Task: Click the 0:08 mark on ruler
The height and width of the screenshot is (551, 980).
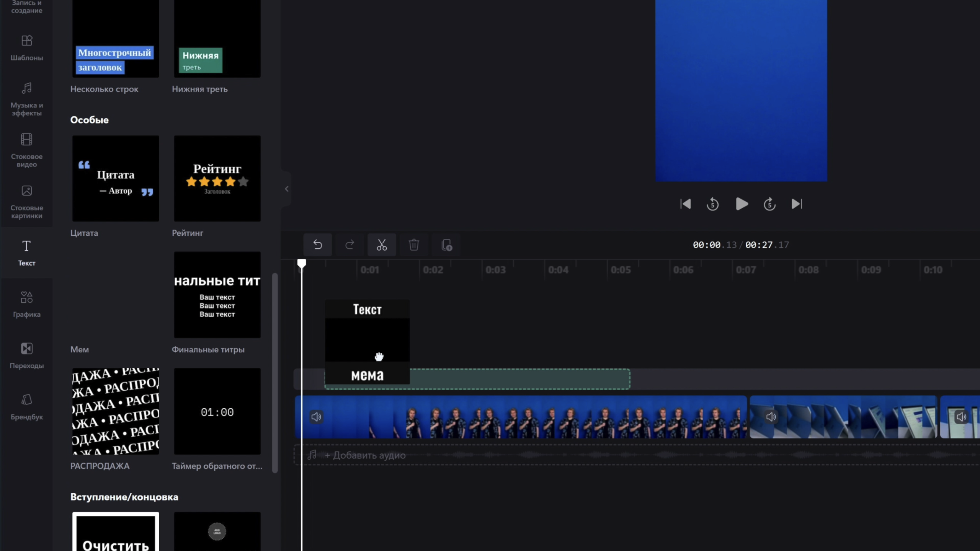Action: click(808, 270)
